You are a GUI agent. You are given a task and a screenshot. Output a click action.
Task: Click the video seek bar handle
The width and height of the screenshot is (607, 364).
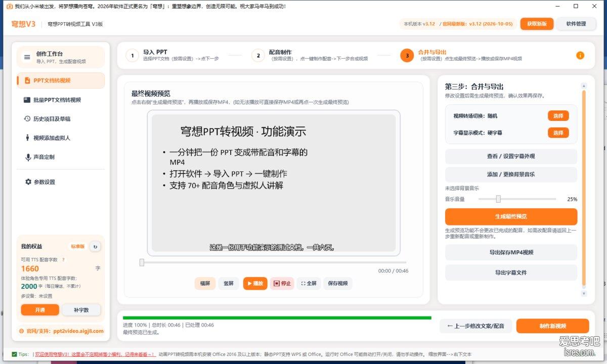pyautogui.click(x=142, y=262)
